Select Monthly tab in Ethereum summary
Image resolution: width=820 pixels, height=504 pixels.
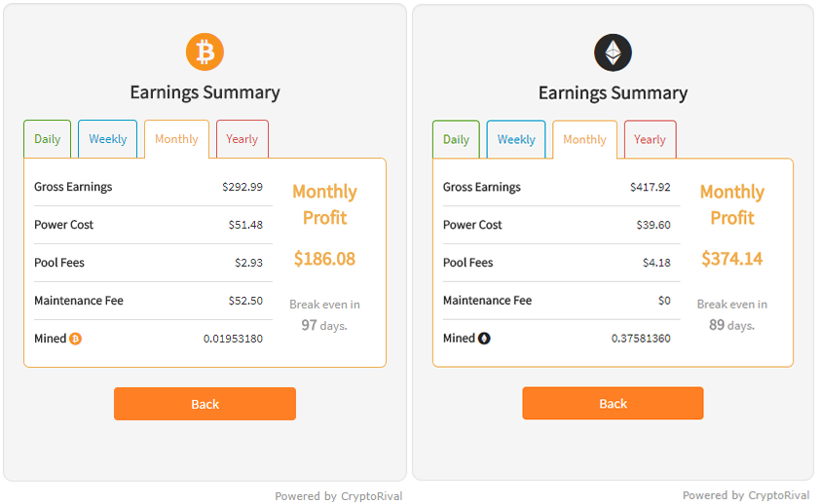pos(584,139)
